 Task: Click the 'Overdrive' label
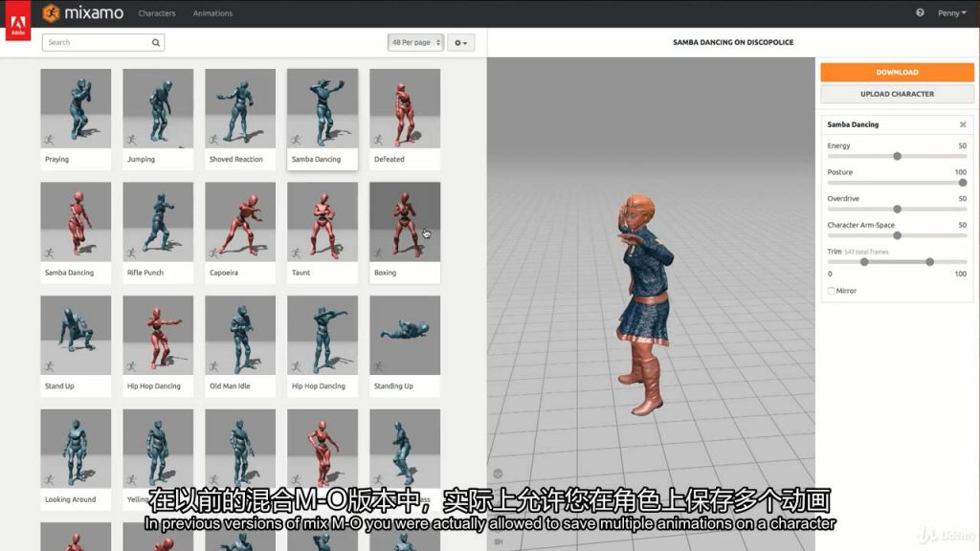(x=843, y=199)
